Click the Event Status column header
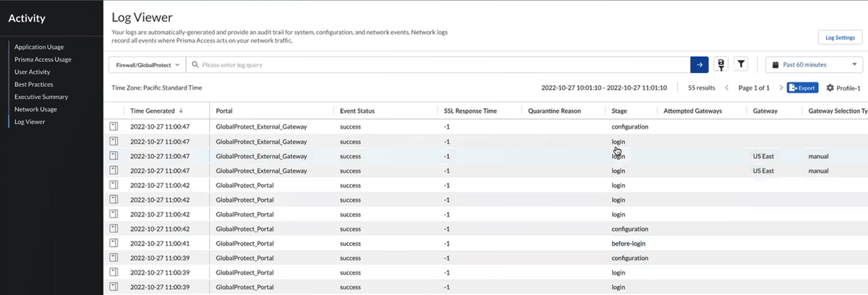 tap(357, 111)
